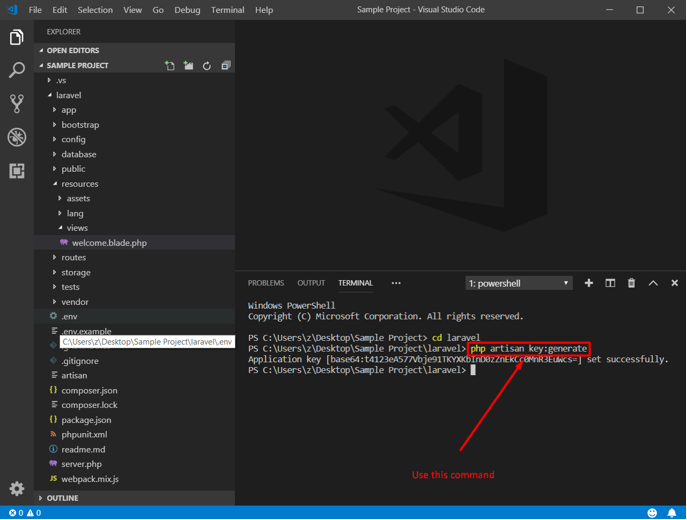
Task: Expand the bootstrap folder
Action: point(135,125)
